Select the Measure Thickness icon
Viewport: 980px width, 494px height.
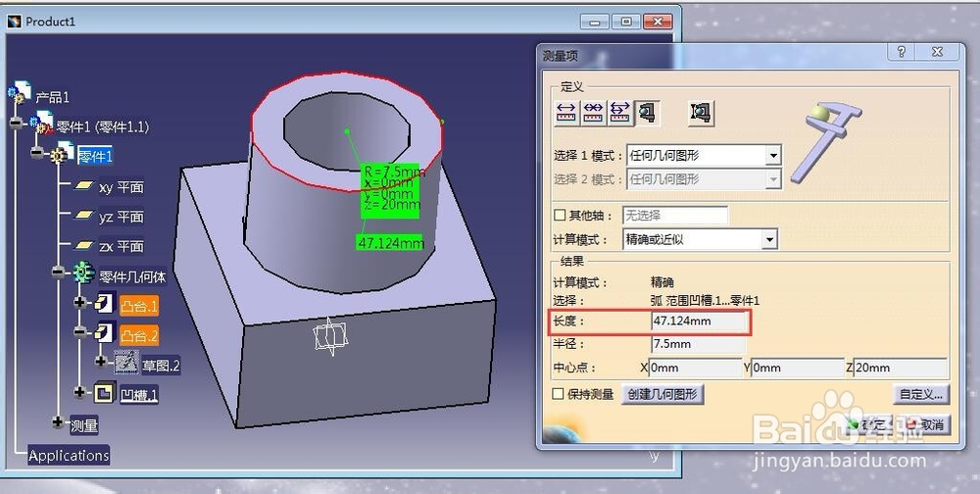[x=701, y=113]
